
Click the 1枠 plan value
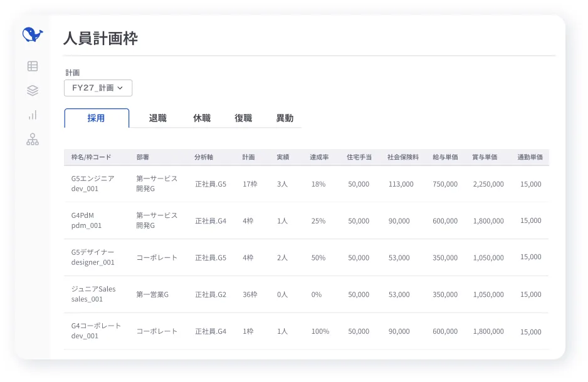pyautogui.click(x=248, y=331)
